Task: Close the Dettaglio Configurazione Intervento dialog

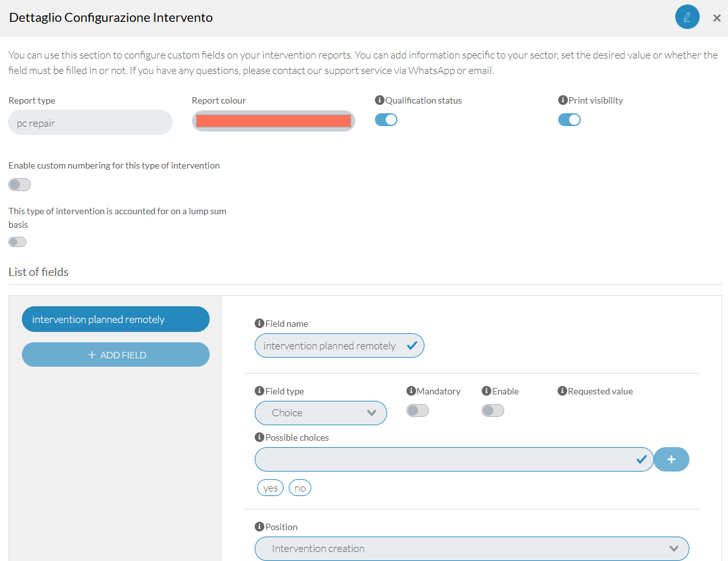Action: (x=717, y=18)
